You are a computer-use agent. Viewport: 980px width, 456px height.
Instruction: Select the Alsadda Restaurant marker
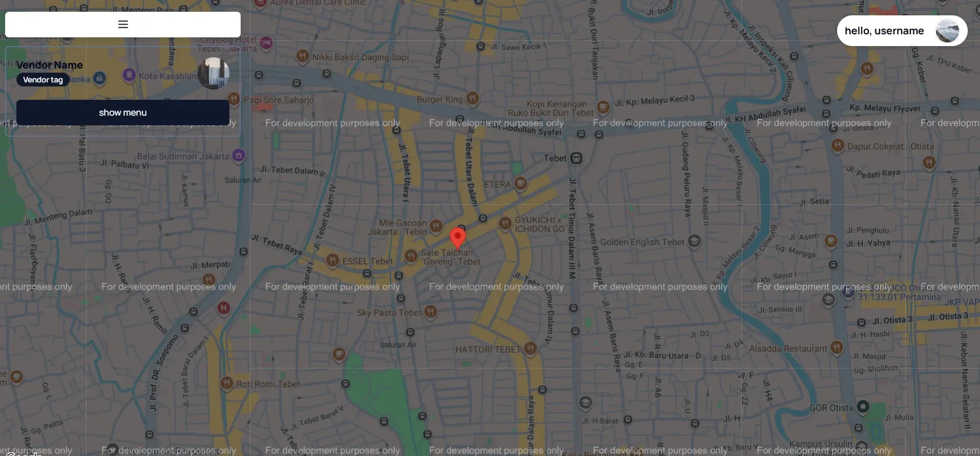coord(837,348)
